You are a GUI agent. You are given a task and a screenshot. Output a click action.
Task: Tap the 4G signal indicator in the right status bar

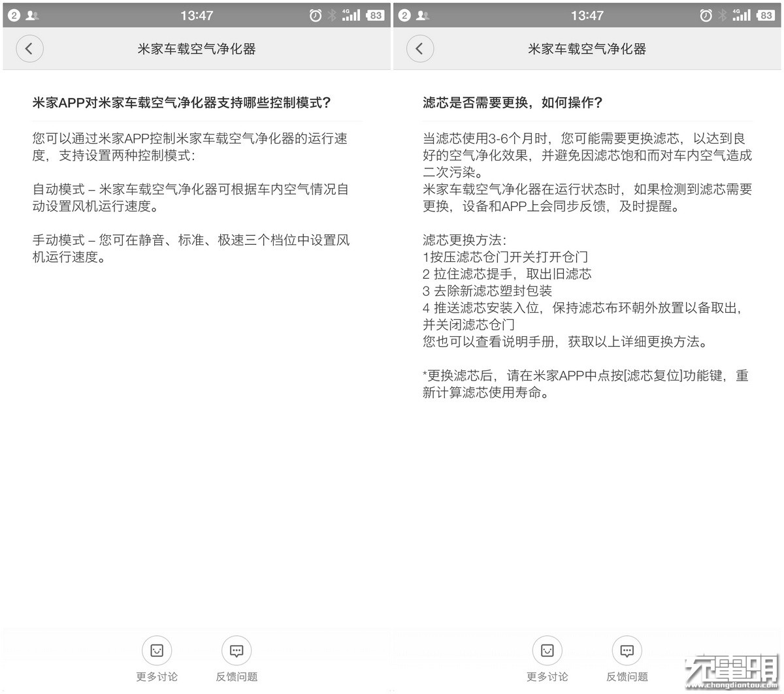pos(741,15)
